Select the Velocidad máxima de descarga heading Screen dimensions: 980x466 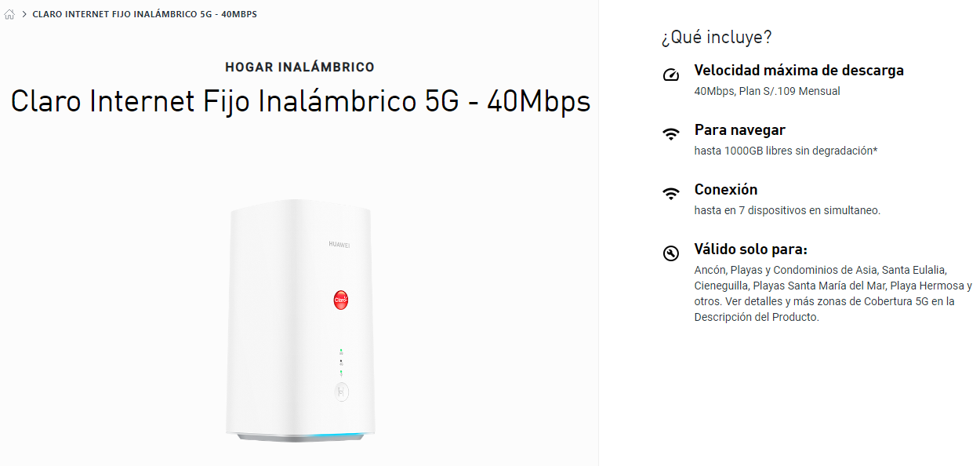(x=799, y=71)
